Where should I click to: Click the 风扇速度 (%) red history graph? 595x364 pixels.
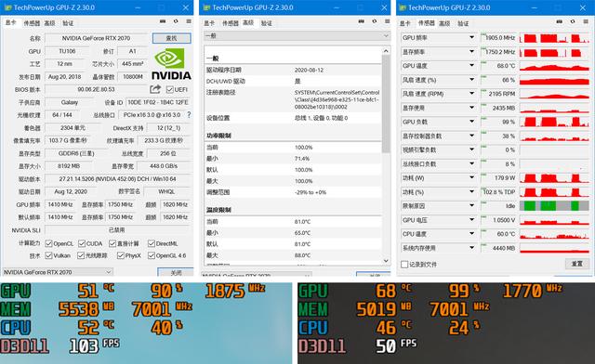554,80
